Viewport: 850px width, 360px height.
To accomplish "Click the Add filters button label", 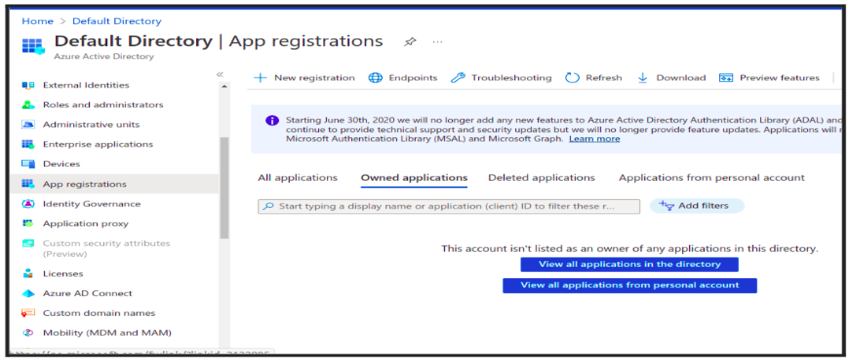I will (x=703, y=206).
